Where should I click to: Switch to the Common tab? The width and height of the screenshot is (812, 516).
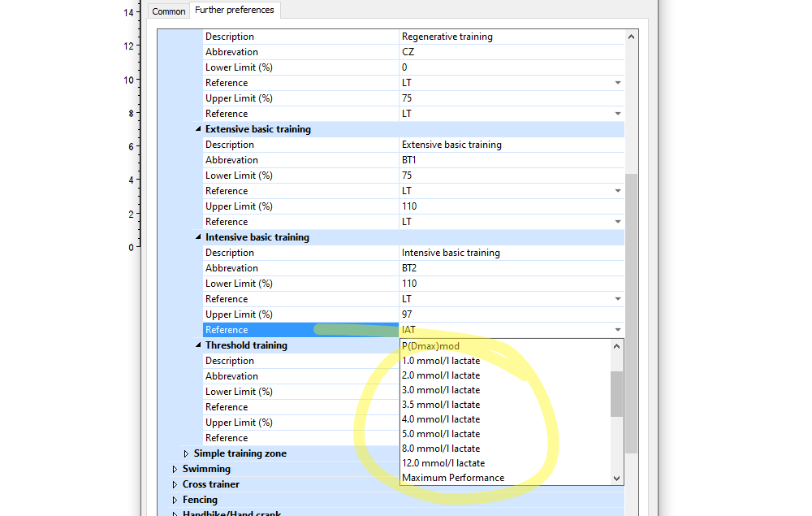tap(168, 11)
